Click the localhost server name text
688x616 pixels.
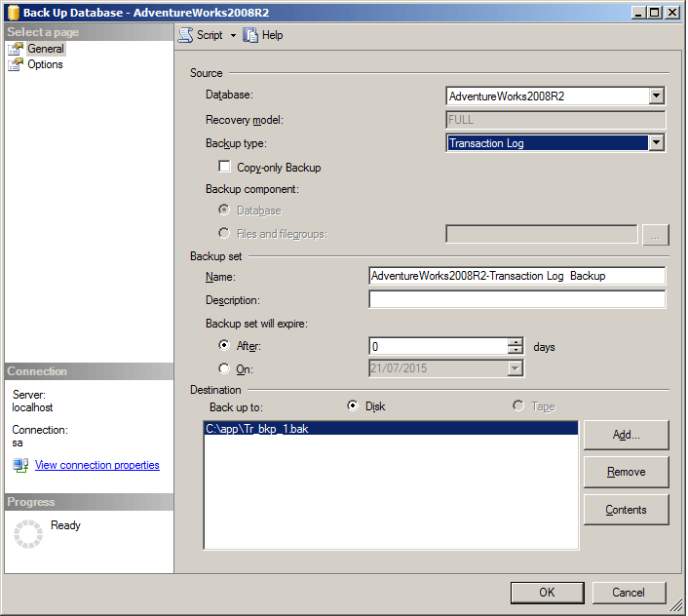click(x=32, y=407)
